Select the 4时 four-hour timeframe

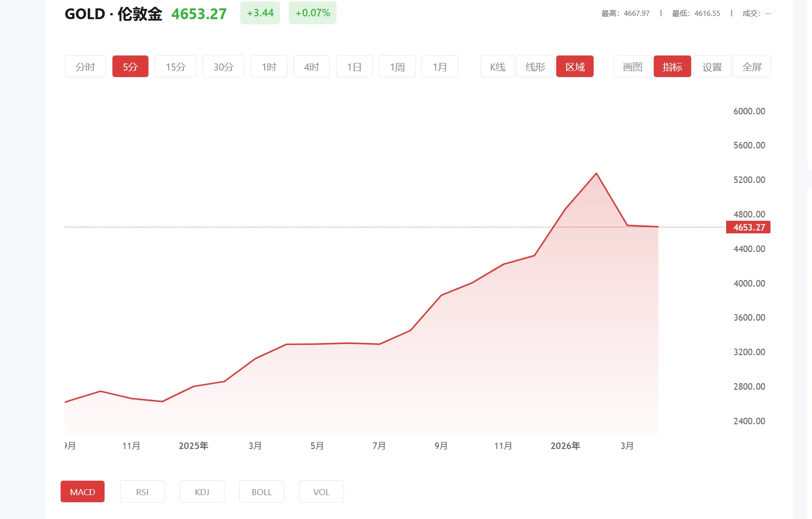tap(311, 66)
